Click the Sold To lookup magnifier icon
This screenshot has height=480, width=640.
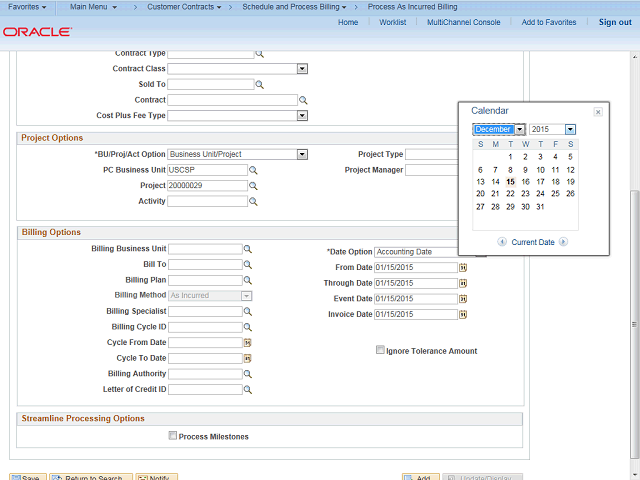pos(260,85)
